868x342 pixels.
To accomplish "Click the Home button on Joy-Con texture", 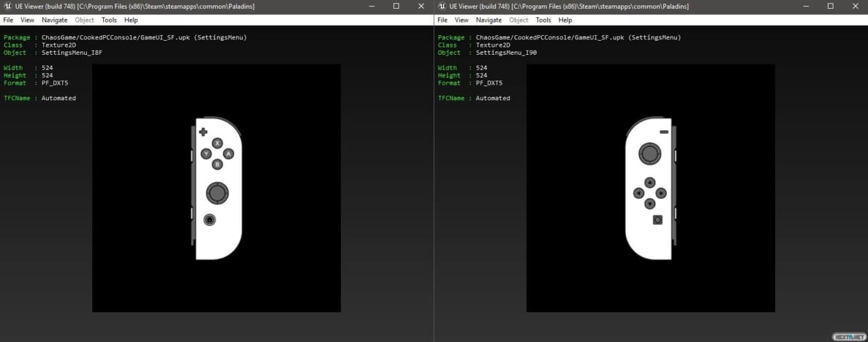I will point(210,219).
